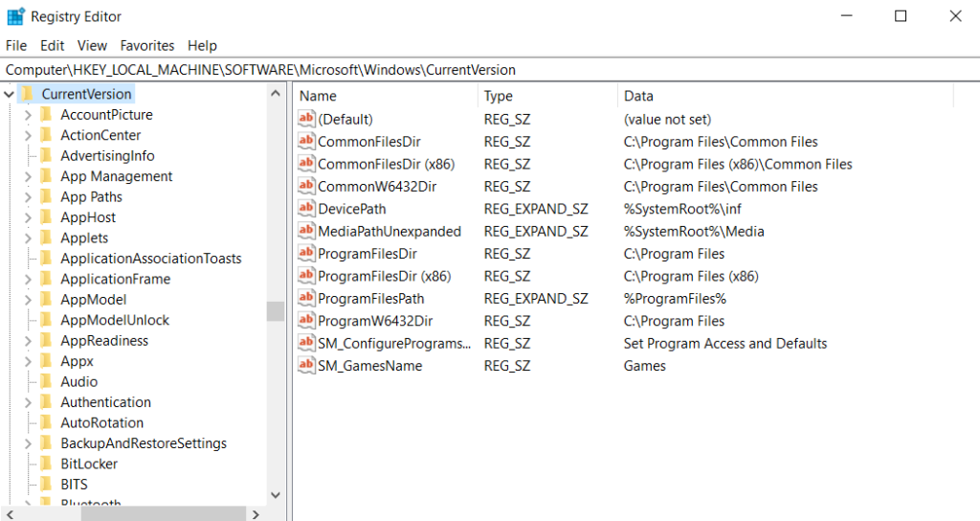This screenshot has height=521, width=980.
Task: Collapse the CurrentVersion key
Action: [9, 94]
